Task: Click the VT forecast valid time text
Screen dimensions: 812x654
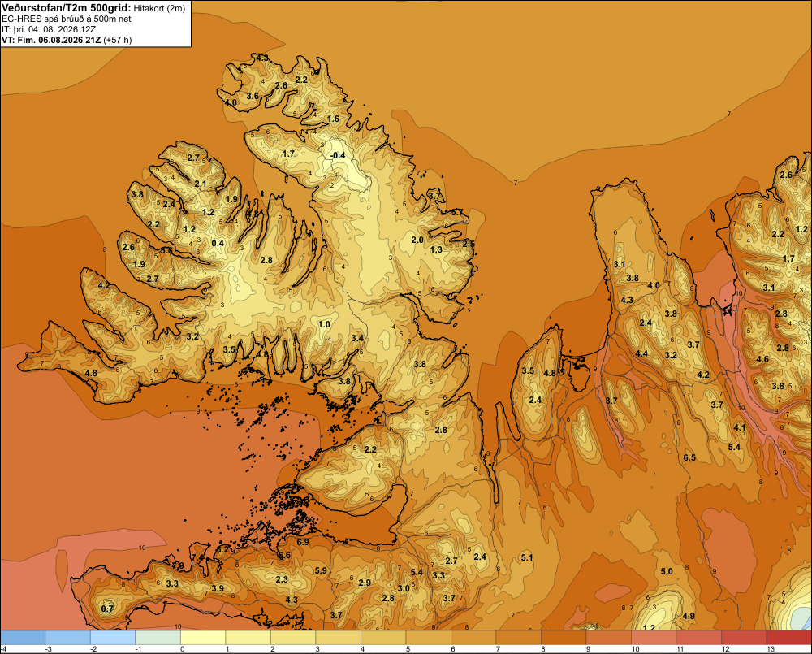Action: click(x=67, y=40)
